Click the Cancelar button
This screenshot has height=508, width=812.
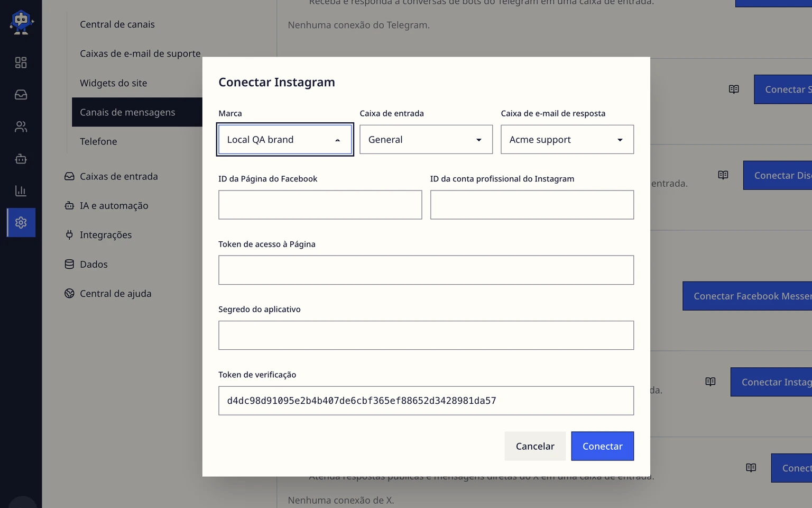coord(535,446)
